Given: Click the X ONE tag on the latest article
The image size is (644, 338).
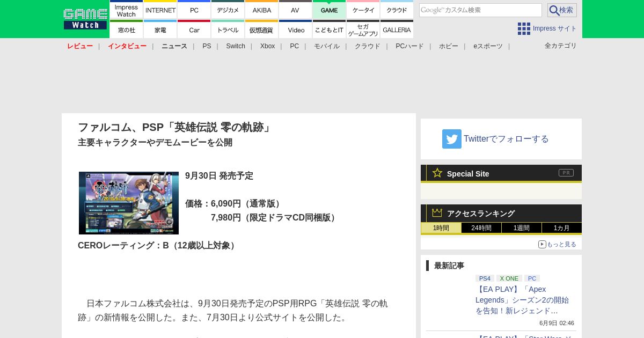Looking at the screenshot, I should tap(508, 278).
